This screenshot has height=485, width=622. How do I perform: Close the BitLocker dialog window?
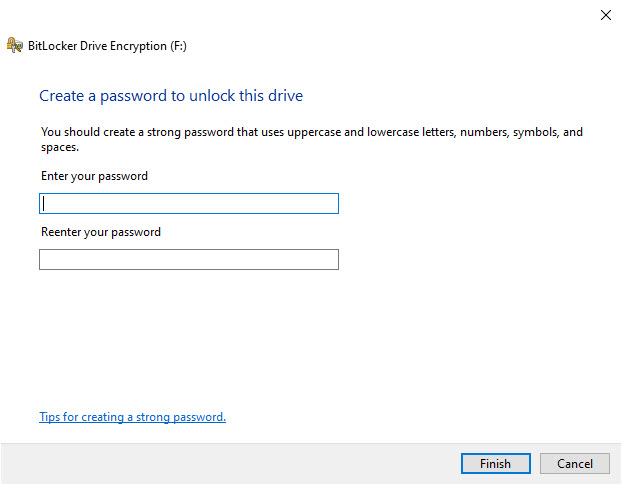pos(605,15)
